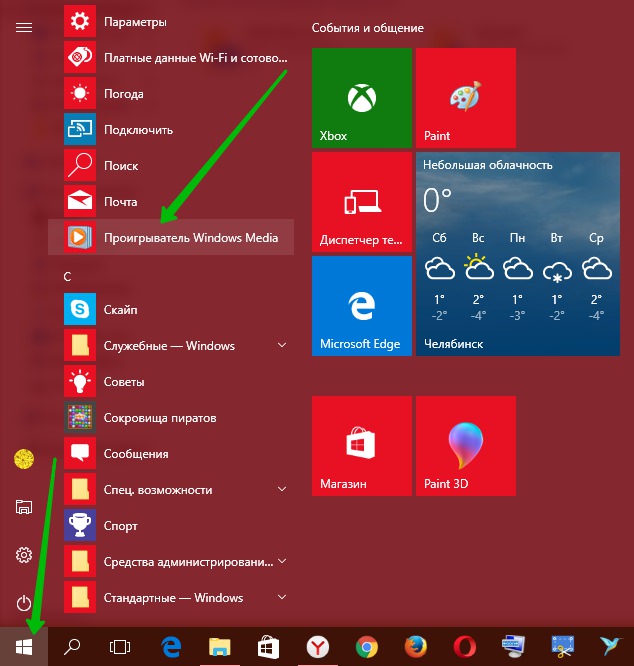Open the Диспетчер телефонов tile
The height and width of the screenshot is (666, 634).
[x=362, y=202]
